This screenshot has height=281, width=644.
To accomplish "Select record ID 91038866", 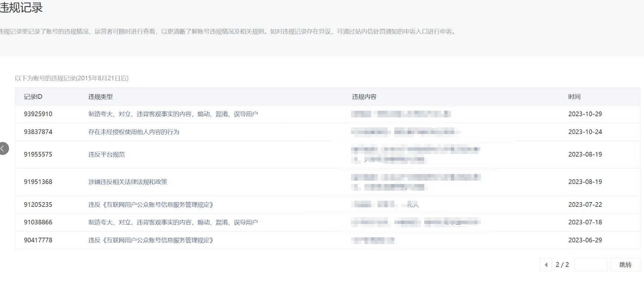I will [38, 223].
